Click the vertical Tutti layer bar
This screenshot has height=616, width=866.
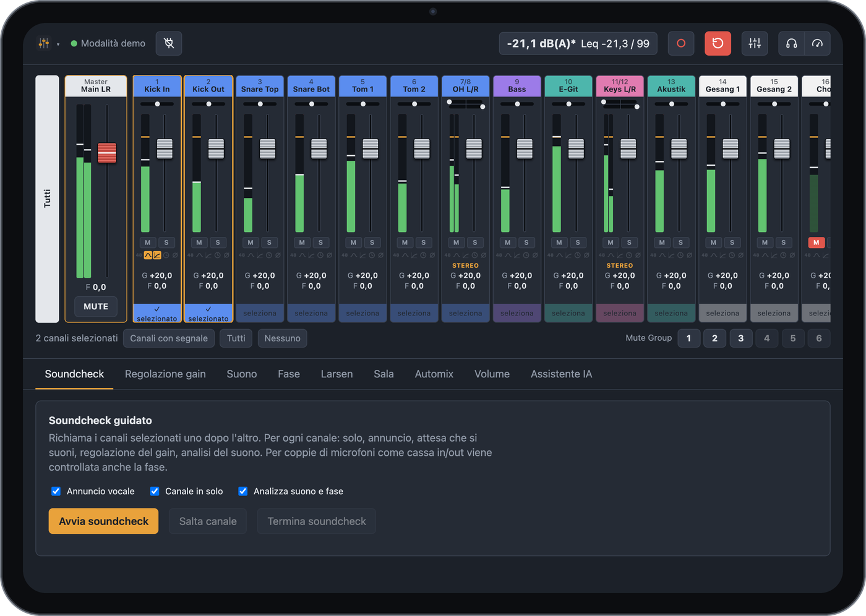tap(47, 199)
